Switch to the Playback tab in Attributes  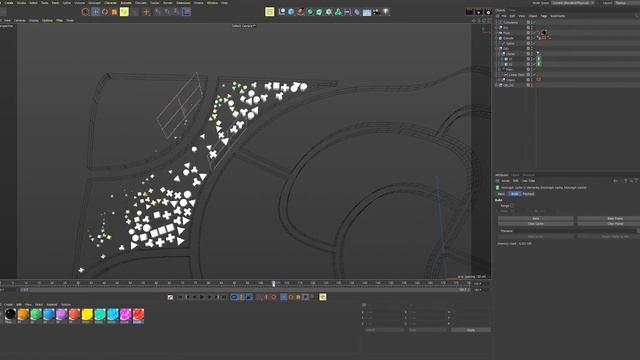528,194
